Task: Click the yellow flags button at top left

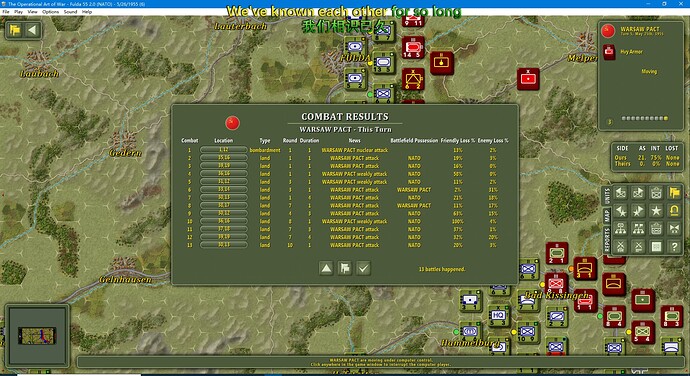Action: point(15,30)
